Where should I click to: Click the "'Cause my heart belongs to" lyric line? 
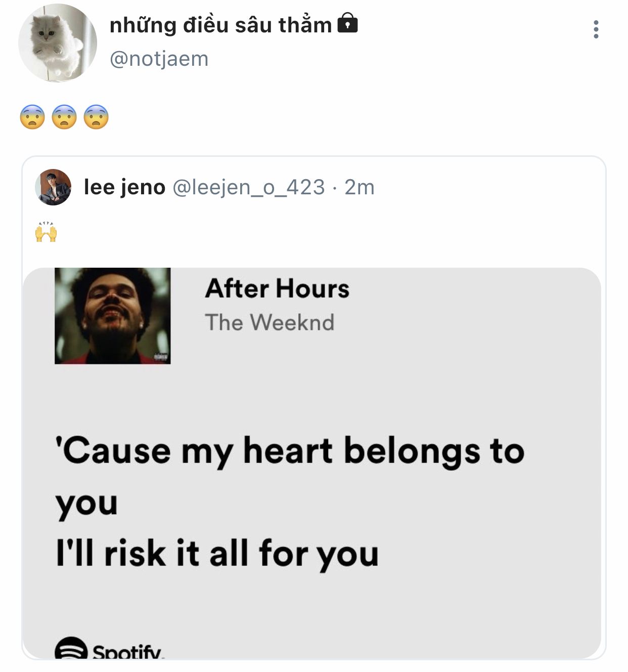coord(290,451)
